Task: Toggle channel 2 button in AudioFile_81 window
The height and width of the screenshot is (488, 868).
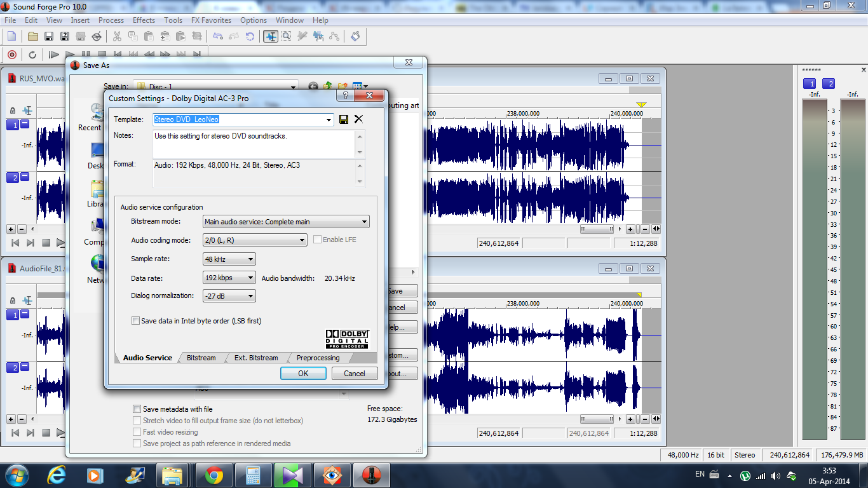Action: tap(12, 368)
